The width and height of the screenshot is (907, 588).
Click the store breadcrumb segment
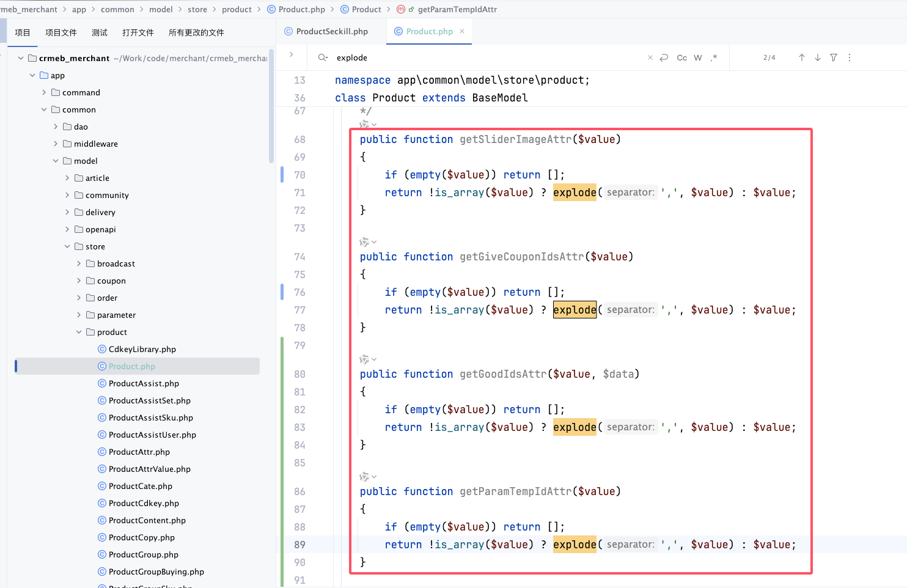197,9
